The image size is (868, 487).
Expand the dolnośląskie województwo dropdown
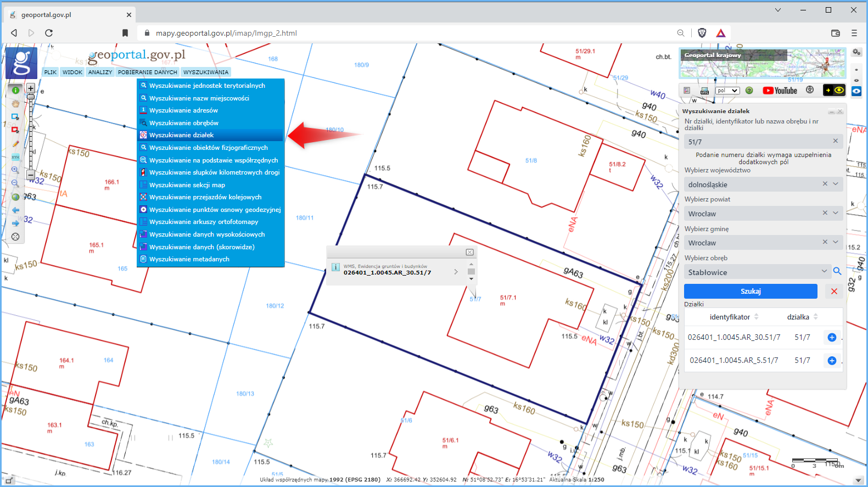click(x=836, y=184)
